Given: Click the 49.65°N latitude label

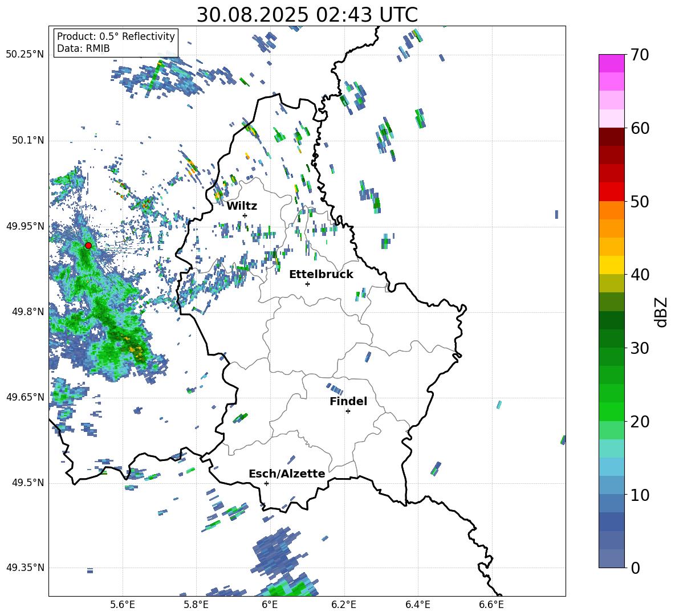Looking at the screenshot, I should [25, 397].
